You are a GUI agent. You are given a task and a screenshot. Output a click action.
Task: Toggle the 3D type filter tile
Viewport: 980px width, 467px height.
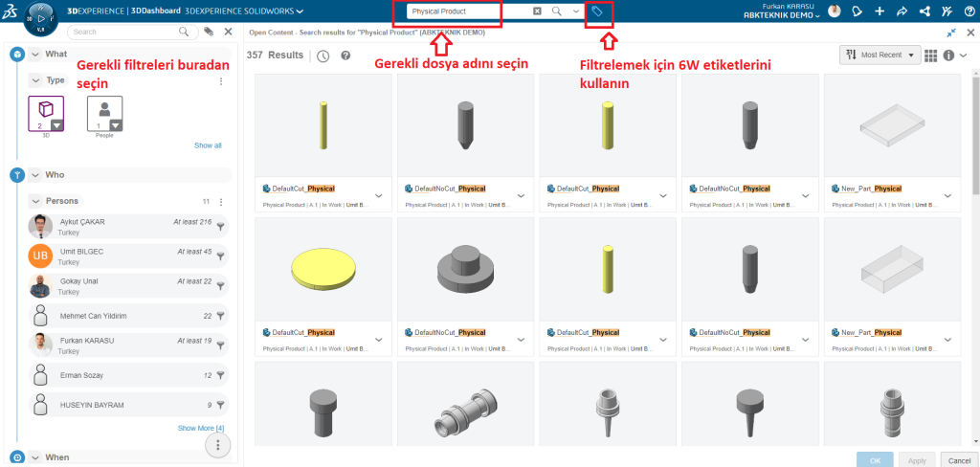click(46, 114)
